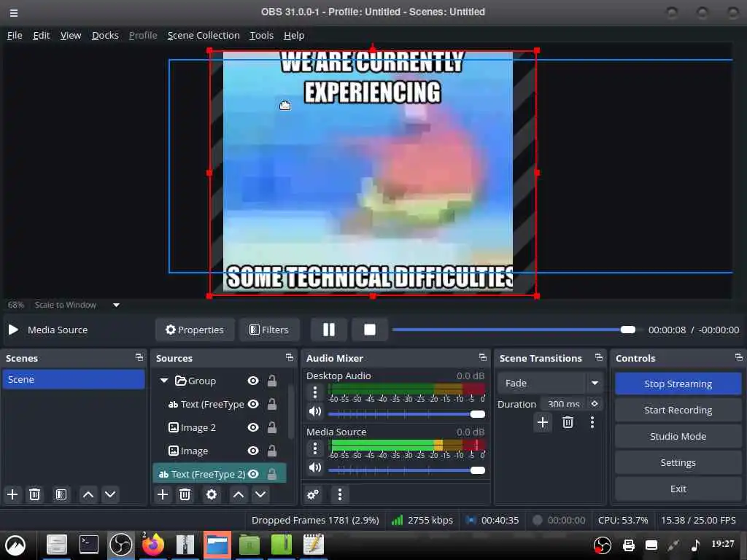The height and width of the screenshot is (560, 747).
Task: Mute Desktop Audio speaker icon
Action: [315, 411]
